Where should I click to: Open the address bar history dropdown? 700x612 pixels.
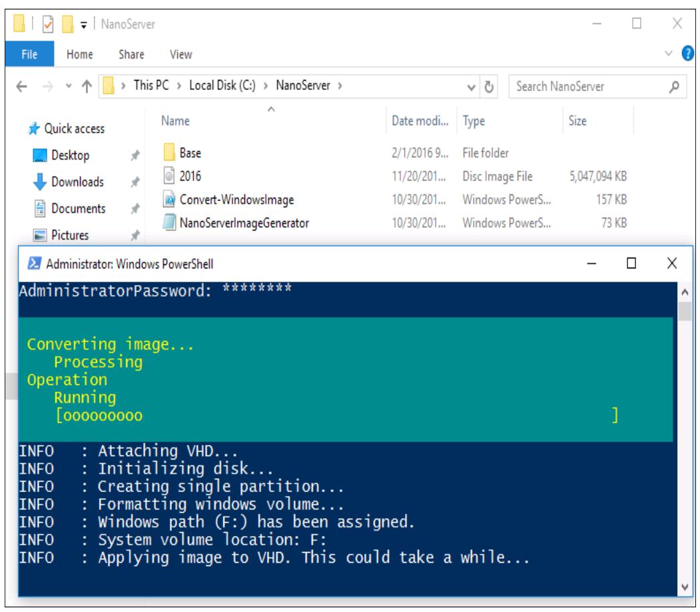click(x=471, y=87)
